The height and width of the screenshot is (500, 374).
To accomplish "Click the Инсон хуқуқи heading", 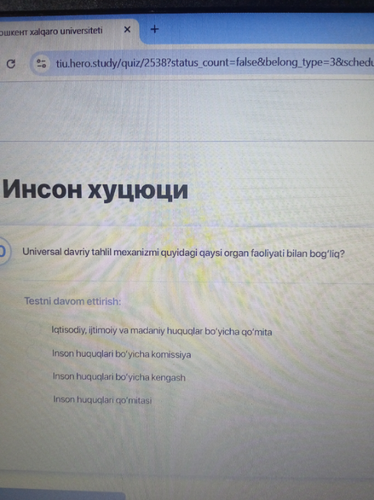I will (95, 190).
